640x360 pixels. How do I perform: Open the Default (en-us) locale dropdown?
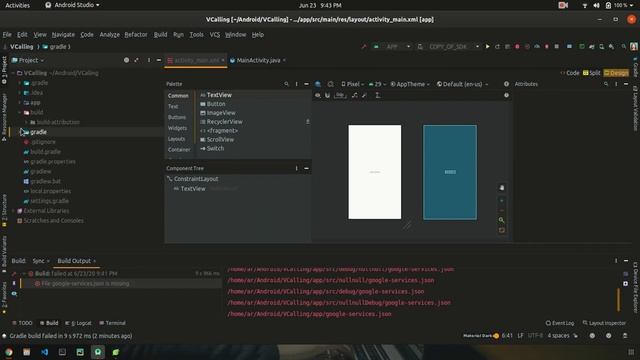462,84
